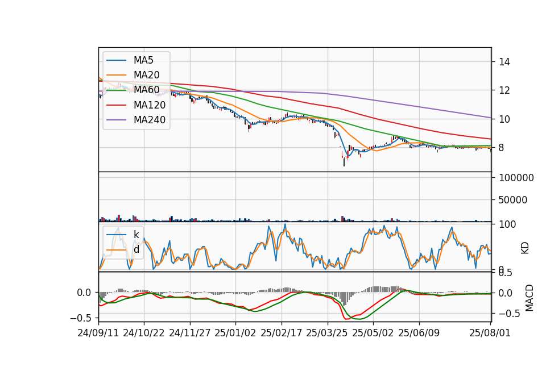Click the volume axis value 100000
Viewport: 546px width, 392px height.
516,178
